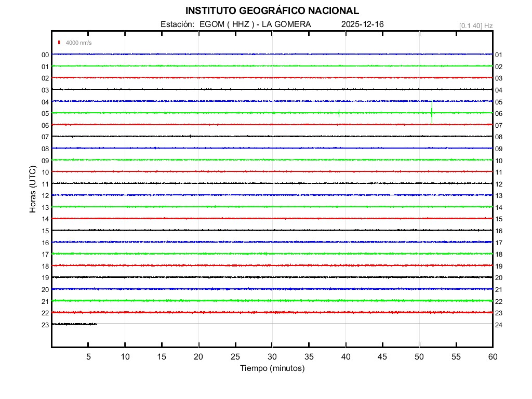Image resolution: width=532 pixels, height=399 pixels.
Task: Click the 5 tick on the minutes axis
Action: pos(88,357)
